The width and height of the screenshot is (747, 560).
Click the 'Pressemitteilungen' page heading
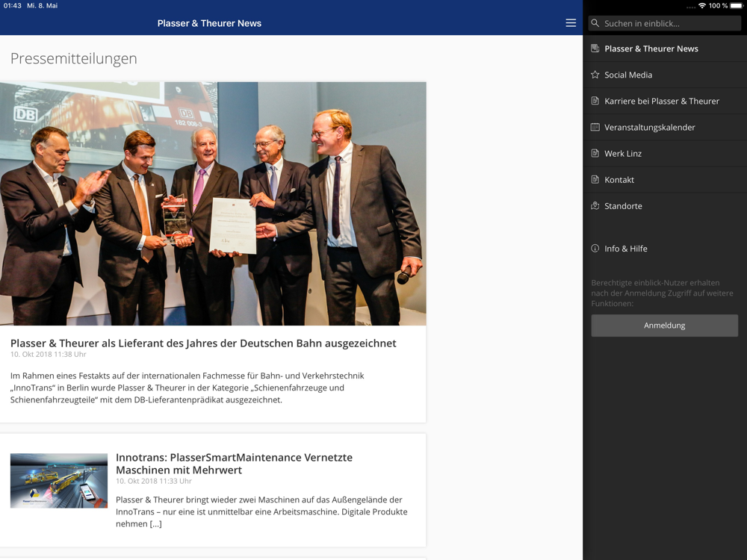click(x=74, y=58)
